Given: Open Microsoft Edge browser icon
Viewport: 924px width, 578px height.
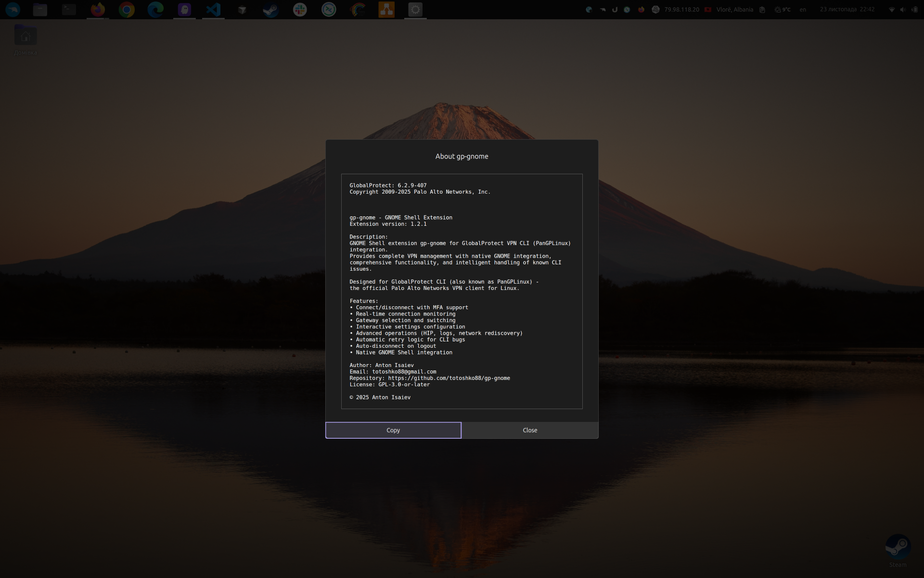Looking at the screenshot, I should (x=155, y=10).
